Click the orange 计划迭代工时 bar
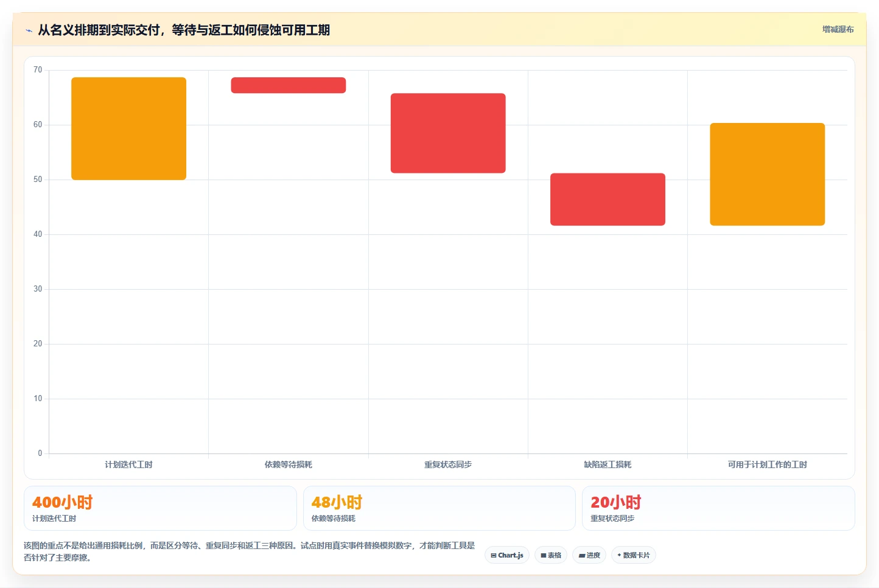 [x=128, y=128]
